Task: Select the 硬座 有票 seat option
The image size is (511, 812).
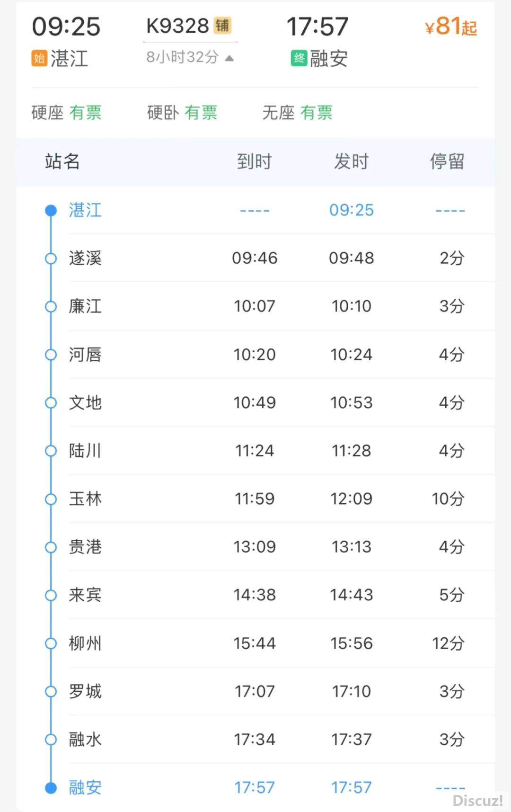Action: tap(67, 113)
